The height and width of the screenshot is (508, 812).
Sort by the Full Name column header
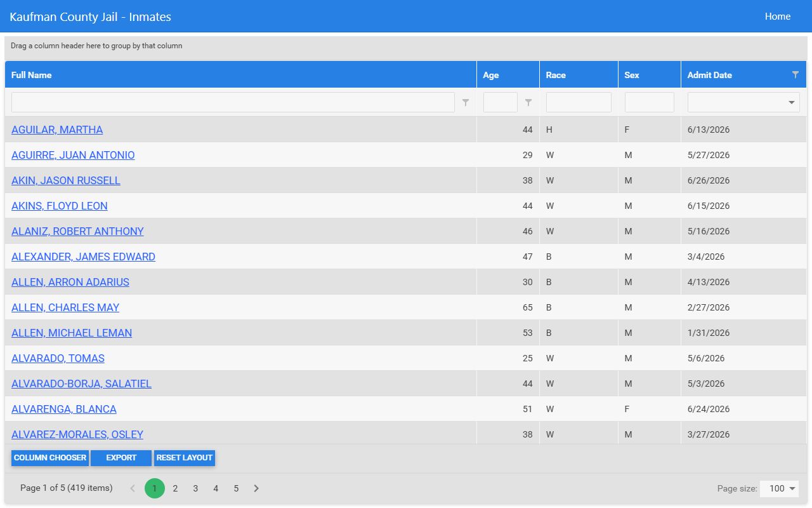click(240, 74)
